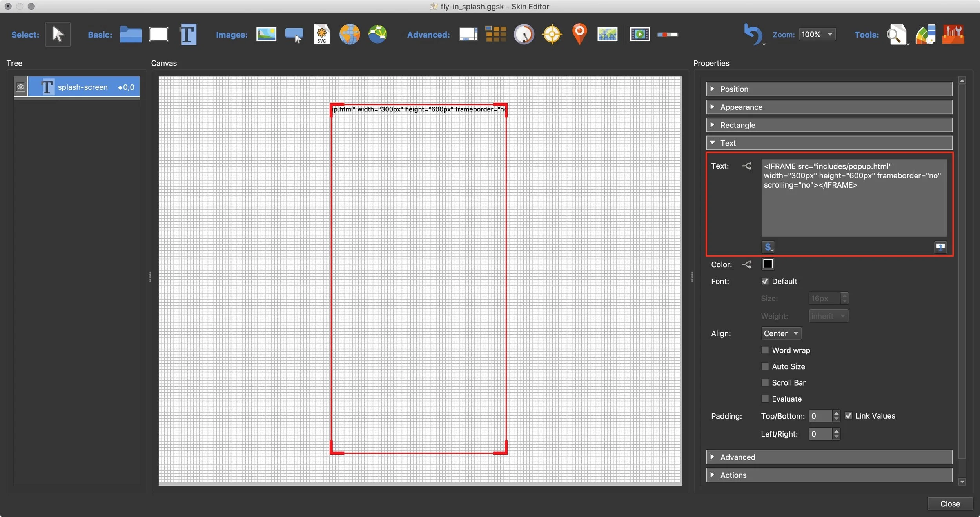The image size is (980, 517).
Task: Add the blue-green globe node image element
Action: [377, 35]
